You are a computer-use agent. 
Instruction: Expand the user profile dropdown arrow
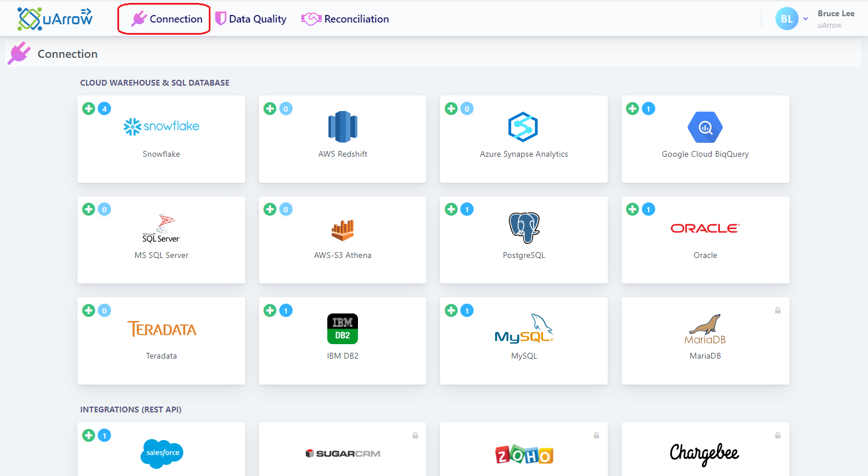[805, 19]
